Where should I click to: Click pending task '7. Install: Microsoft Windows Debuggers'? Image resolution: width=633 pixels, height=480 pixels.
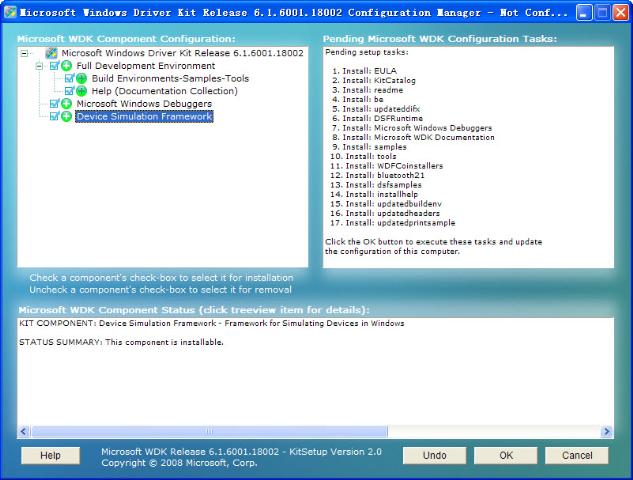pyautogui.click(x=412, y=128)
